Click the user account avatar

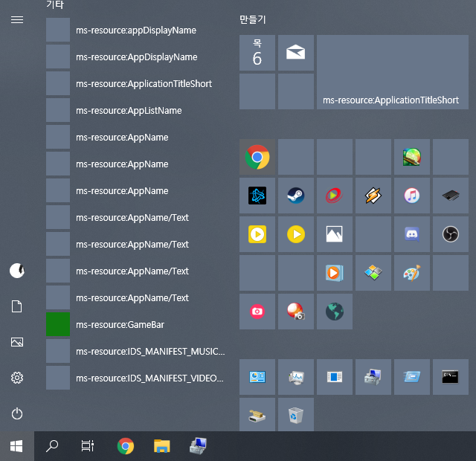click(17, 271)
